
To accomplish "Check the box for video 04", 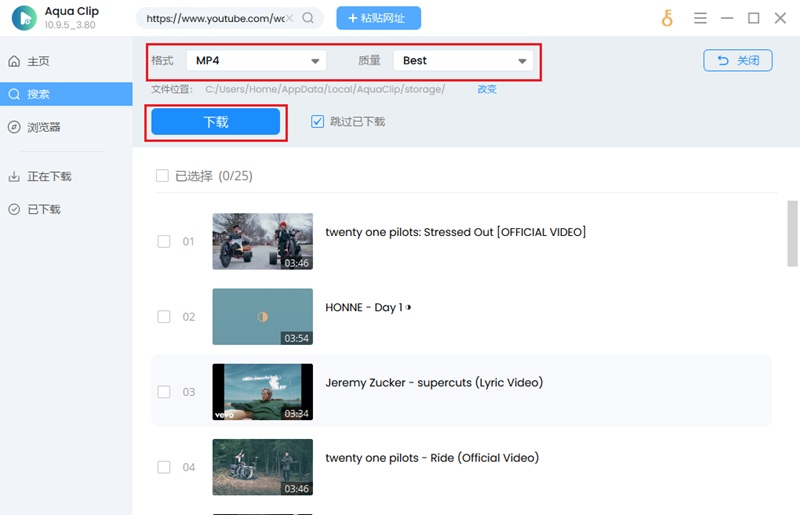I will point(164,467).
